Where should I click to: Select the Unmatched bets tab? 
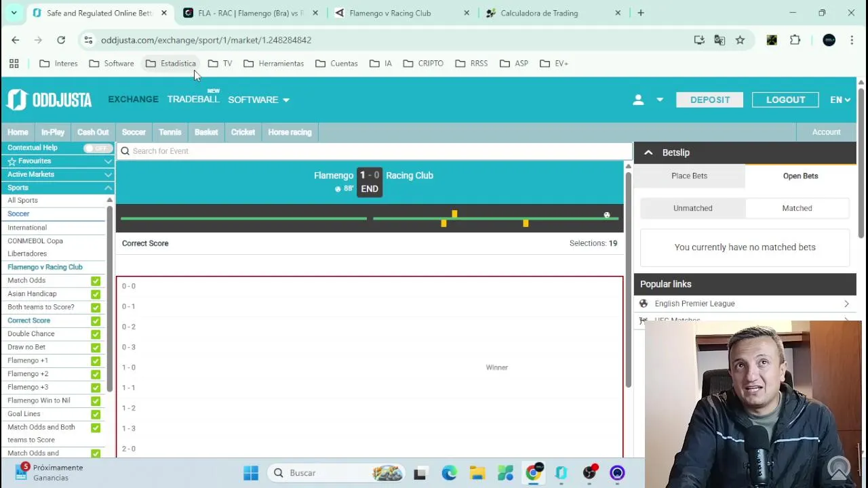693,208
